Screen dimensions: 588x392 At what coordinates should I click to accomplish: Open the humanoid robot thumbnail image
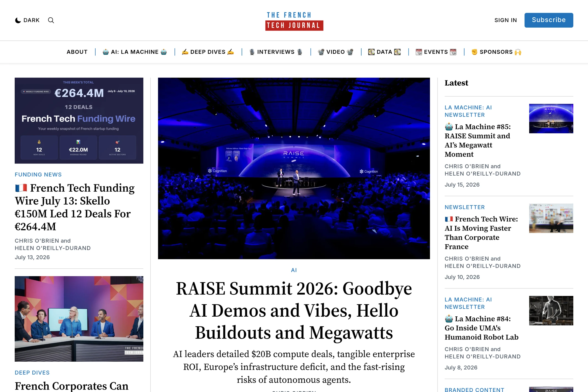(551, 311)
